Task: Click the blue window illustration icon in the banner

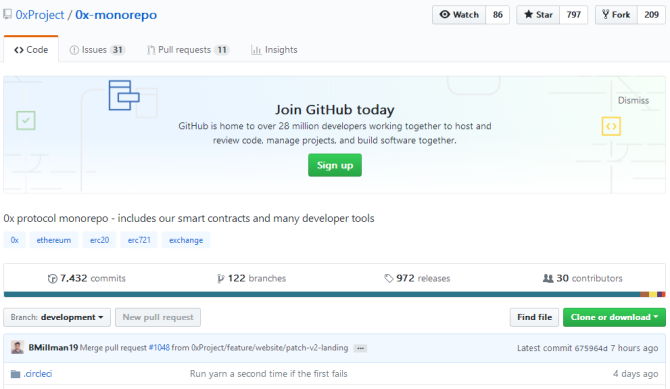Action: coord(124,95)
